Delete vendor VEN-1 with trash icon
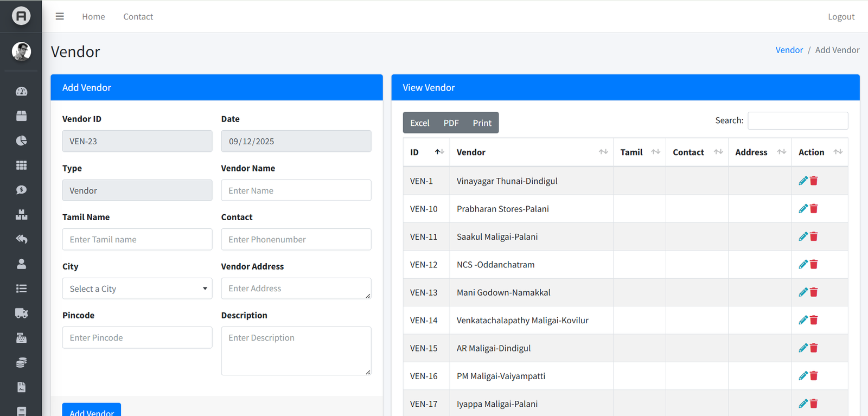The height and width of the screenshot is (416, 868). 814,181
